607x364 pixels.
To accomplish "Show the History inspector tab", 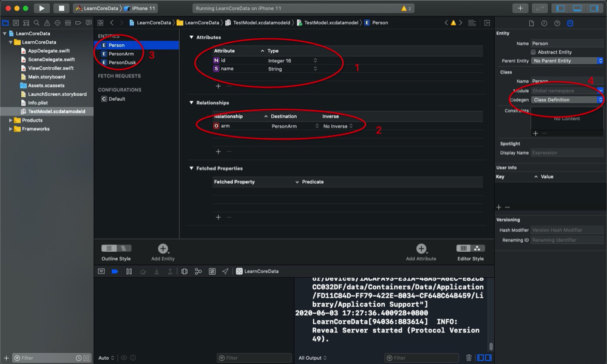I will pyautogui.click(x=544, y=23).
